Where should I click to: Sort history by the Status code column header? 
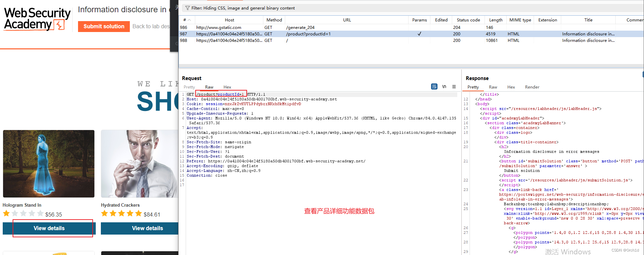point(468,20)
